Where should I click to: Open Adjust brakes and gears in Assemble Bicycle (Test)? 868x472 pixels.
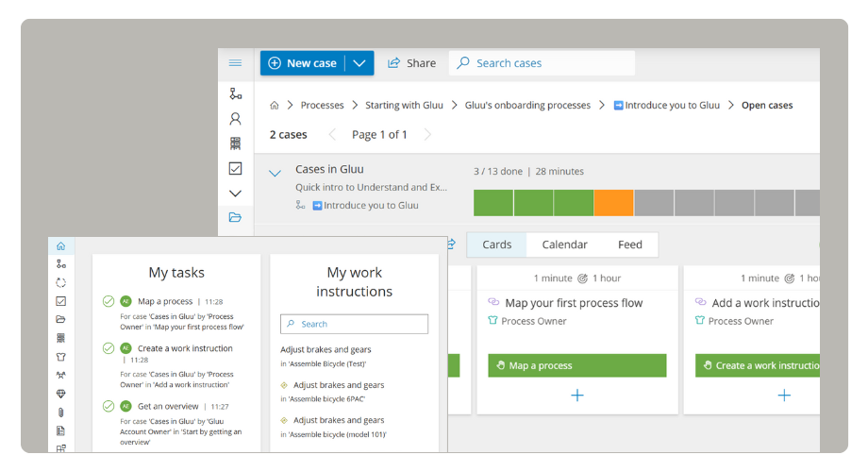tap(325, 349)
